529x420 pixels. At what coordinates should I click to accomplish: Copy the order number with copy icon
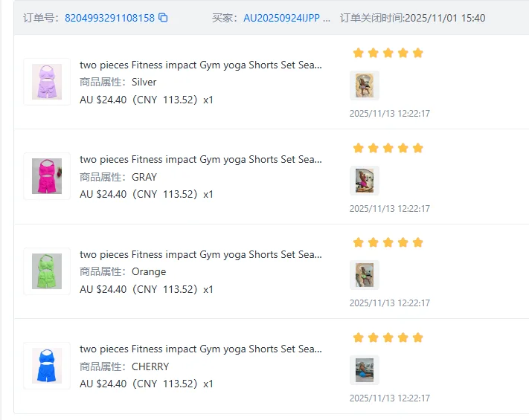(x=163, y=18)
